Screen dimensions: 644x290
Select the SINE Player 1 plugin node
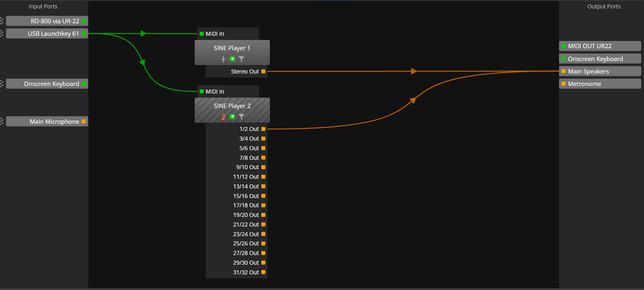pyautogui.click(x=232, y=52)
